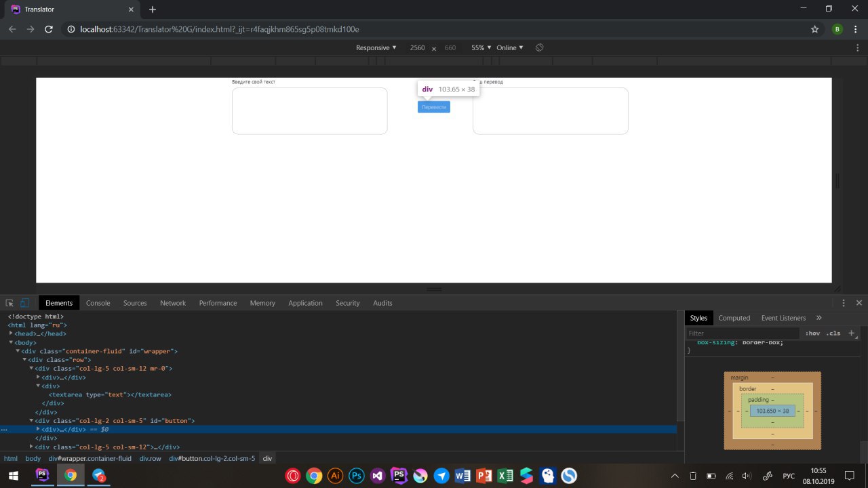Collapse the body element node
The height and width of the screenshot is (488, 868).
point(11,342)
